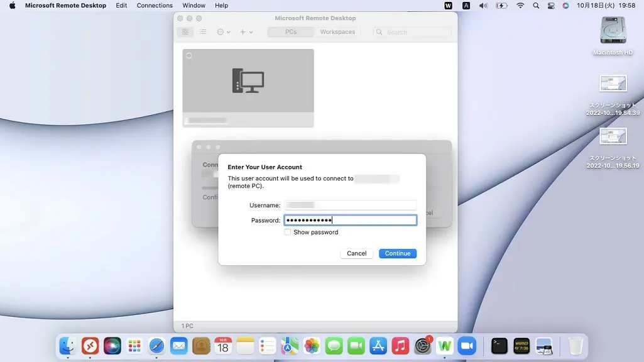Enable Show password checkbox
644x362 pixels.
[x=288, y=233]
